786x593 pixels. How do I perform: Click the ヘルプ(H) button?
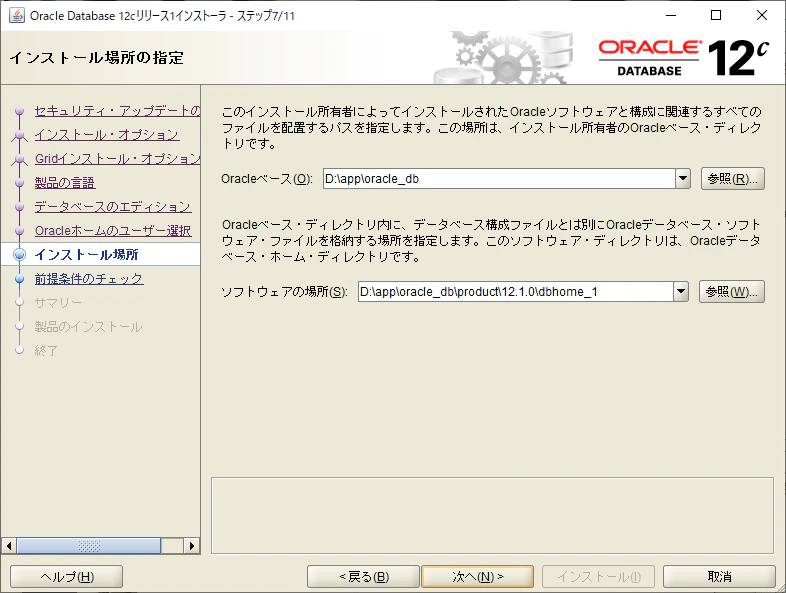pyautogui.click(x=66, y=576)
